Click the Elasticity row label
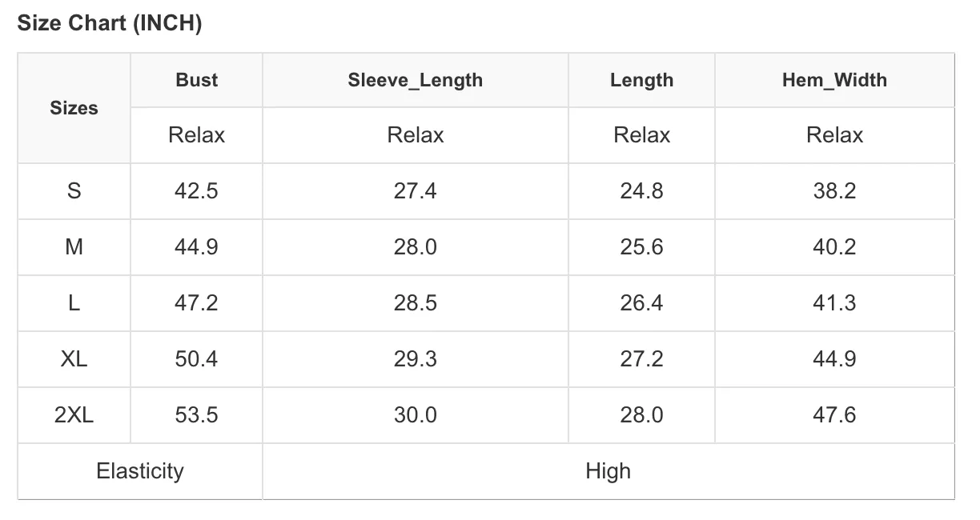The image size is (980, 520). 140,471
